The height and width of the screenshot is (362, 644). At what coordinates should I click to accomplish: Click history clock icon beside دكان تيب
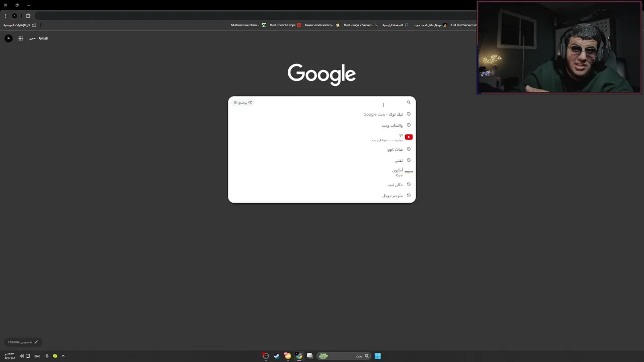point(409,185)
